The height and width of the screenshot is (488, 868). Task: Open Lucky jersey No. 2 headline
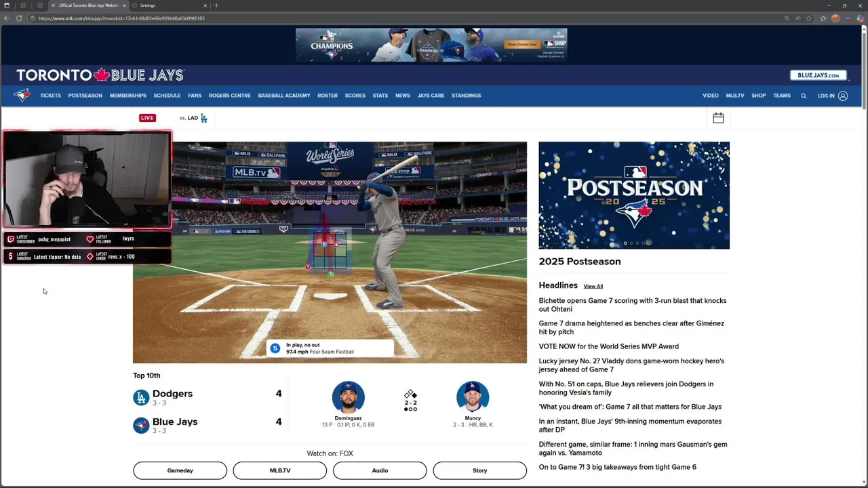point(631,365)
